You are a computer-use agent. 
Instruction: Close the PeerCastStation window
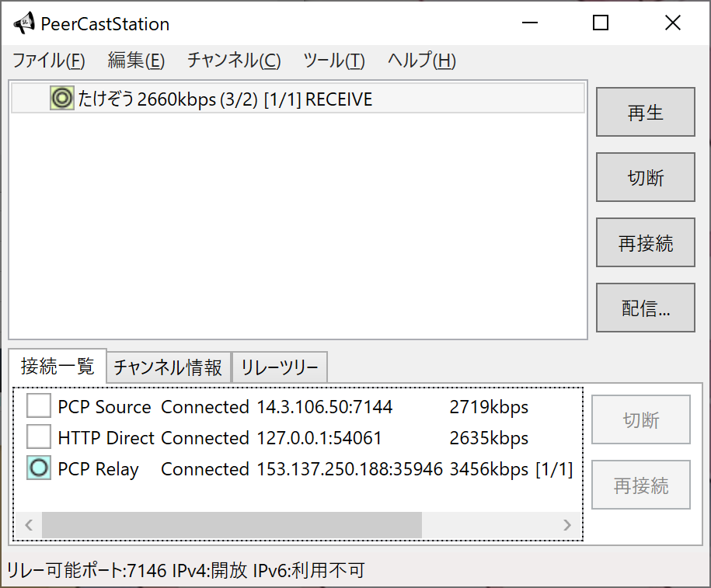coord(672,23)
